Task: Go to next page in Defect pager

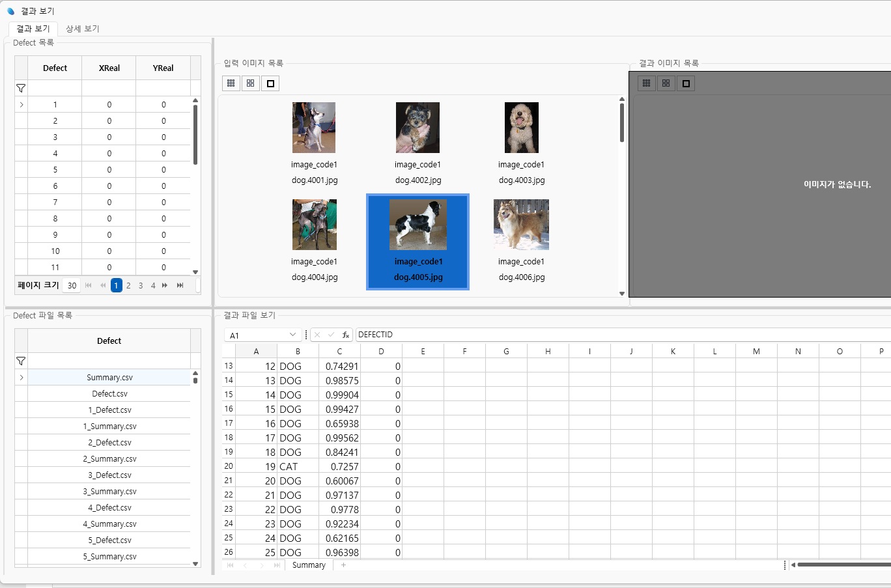Action: pyautogui.click(x=165, y=285)
